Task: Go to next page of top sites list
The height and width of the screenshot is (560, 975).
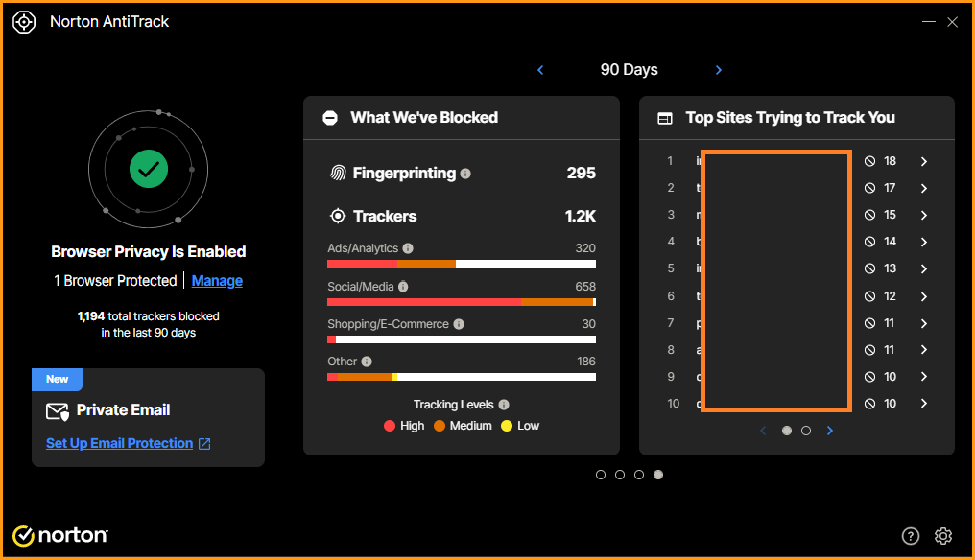Action: (830, 431)
